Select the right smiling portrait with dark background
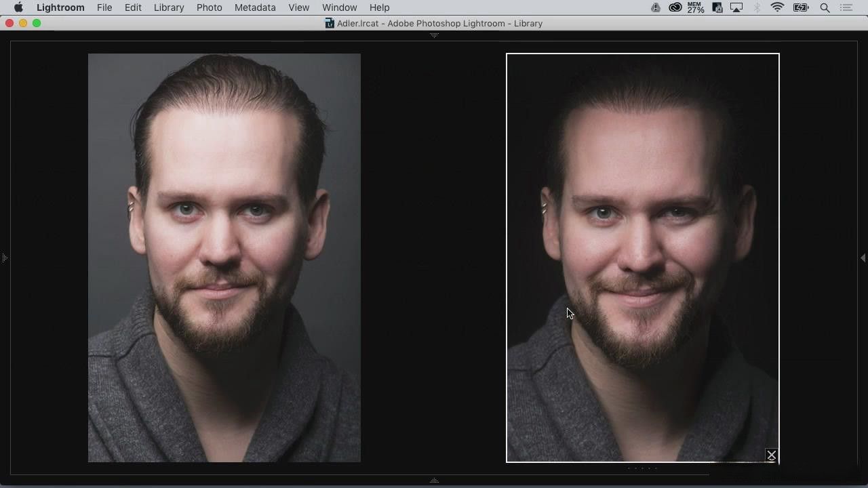This screenshot has width=868, height=488. tap(643, 258)
